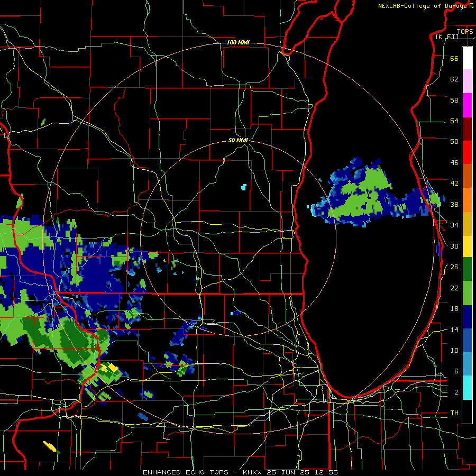The height and width of the screenshot is (476, 476).
Task: Click the 'ENHANCED ECHO TOPS' title text
Action: click(186, 472)
